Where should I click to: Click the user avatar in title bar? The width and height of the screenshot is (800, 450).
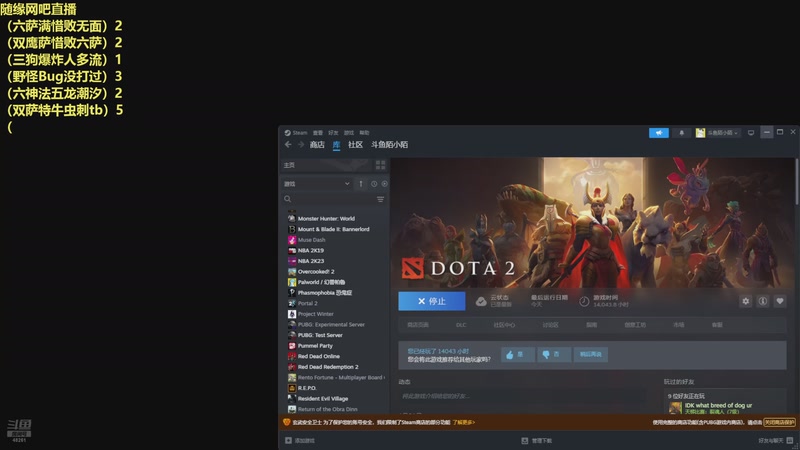click(701, 133)
